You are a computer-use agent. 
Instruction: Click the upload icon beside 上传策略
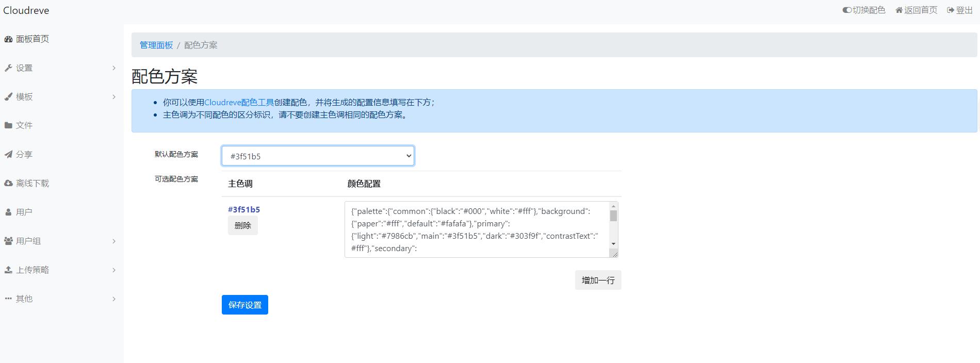8,270
